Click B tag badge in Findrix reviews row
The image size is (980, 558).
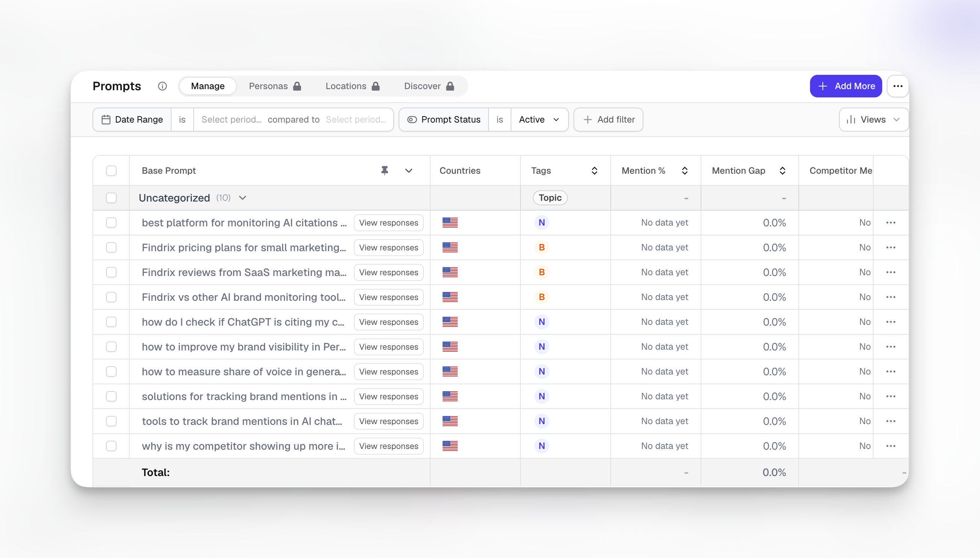click(542, 273)
